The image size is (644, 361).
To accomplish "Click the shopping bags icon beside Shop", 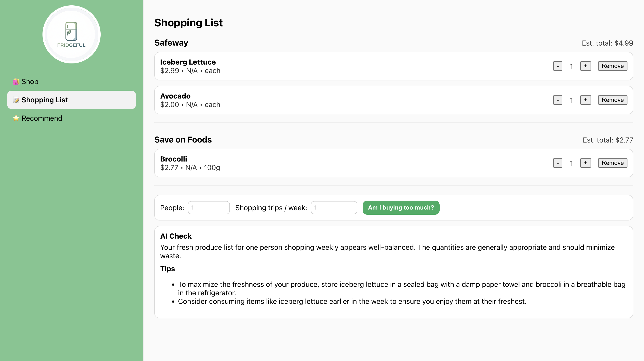I will (x=16, y=82).
